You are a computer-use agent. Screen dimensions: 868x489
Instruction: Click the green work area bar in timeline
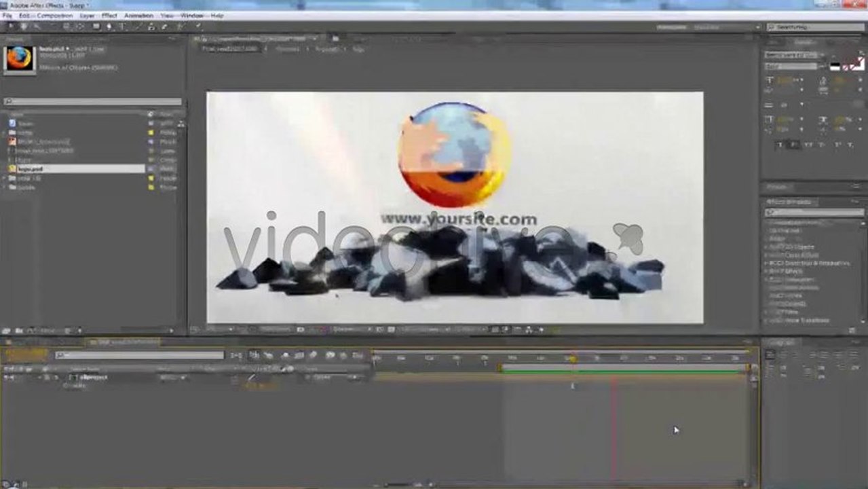click(x=624, y=369)
